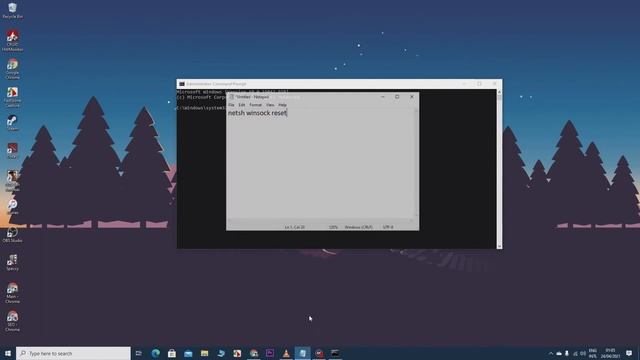Screen dimensions: 640x360
Task: Open Notepad's View menu
Action: pos(270,105)
